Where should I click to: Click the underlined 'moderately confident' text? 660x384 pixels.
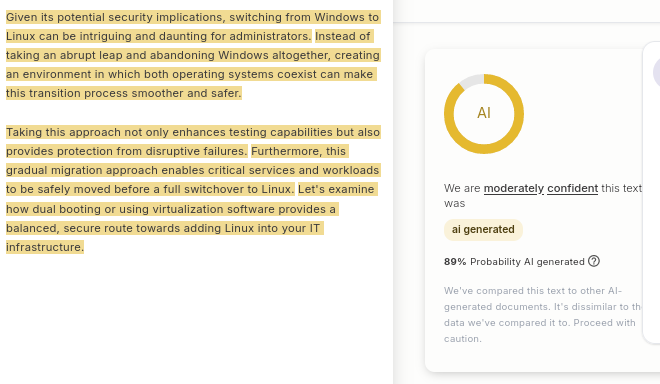(x=541, y=188)
